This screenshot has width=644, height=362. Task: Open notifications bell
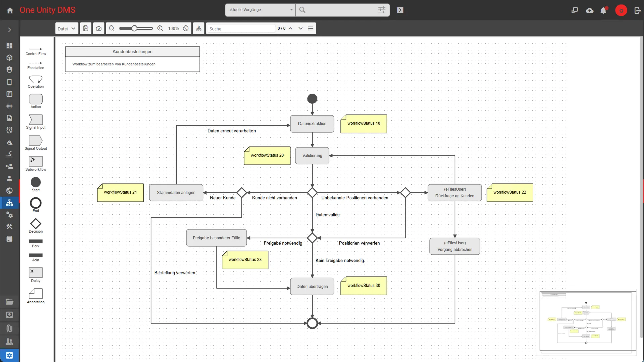pos(604,10)
